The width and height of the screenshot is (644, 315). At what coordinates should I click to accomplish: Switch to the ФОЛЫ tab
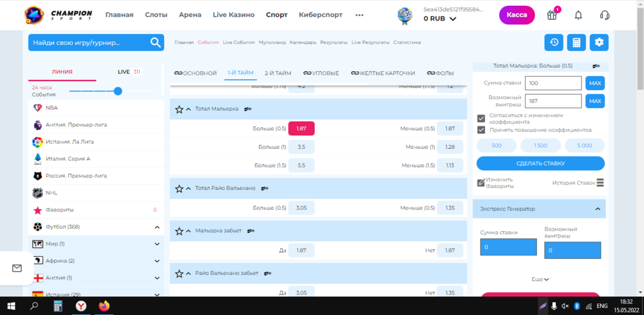pyautogui.click(x=440, y=73)
